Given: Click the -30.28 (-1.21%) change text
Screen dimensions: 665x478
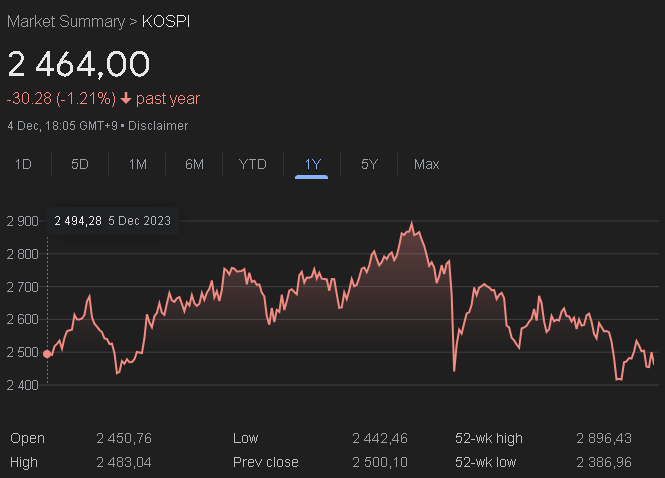Looking at the screenshot, I should point(61,98).
